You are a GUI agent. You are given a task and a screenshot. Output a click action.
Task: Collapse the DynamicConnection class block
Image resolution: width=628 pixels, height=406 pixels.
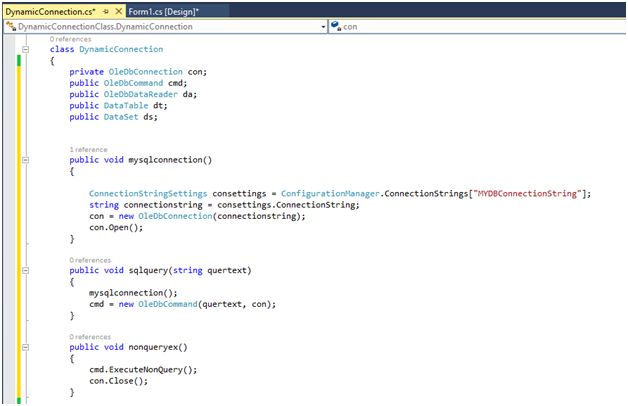click(x=26, y=49)
